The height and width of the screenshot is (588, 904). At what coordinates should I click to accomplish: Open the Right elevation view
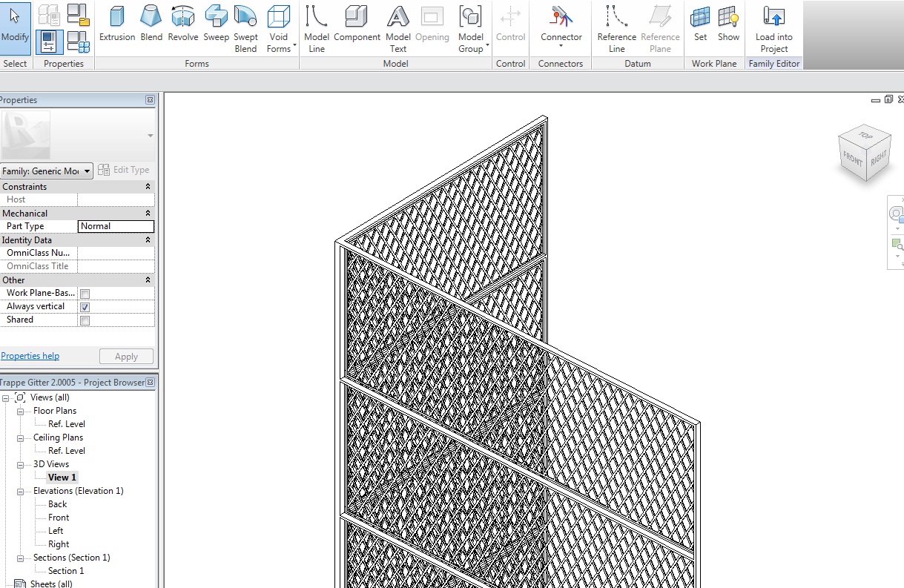tap(59, 544)
